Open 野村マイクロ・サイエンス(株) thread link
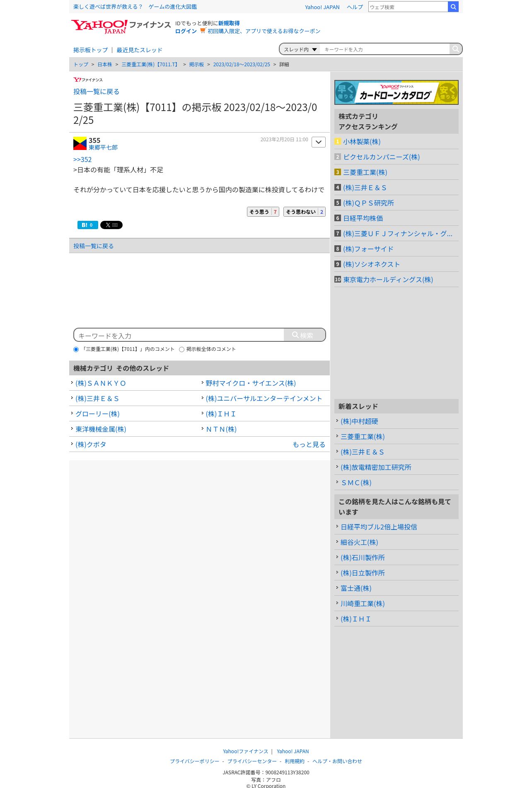The image size is (532, 788). click(x=251, y=383)
